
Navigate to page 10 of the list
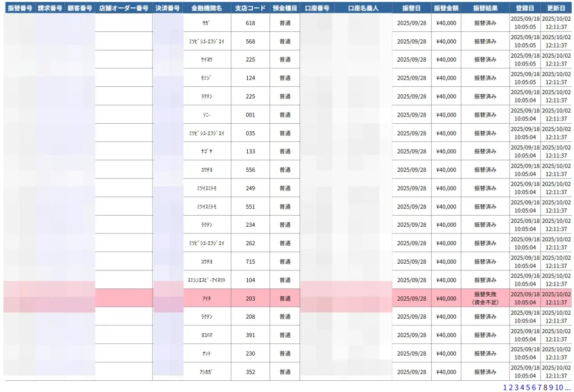pyautogui.click(x=559, y=388)
